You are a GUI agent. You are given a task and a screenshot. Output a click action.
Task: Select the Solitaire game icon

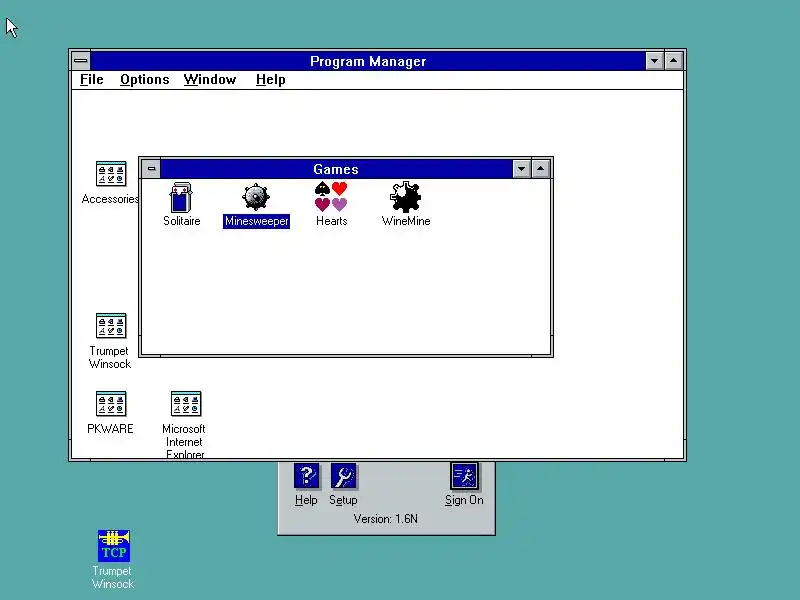(181, 197)
